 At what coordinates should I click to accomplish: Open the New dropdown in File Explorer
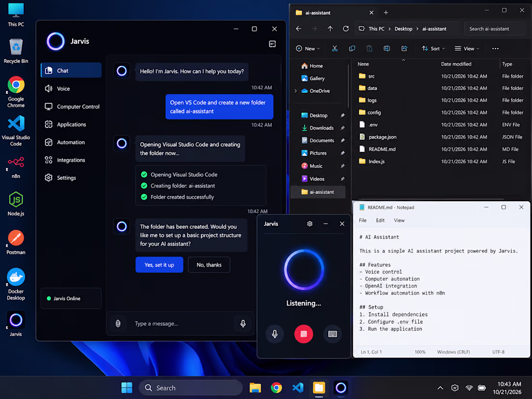308,48
